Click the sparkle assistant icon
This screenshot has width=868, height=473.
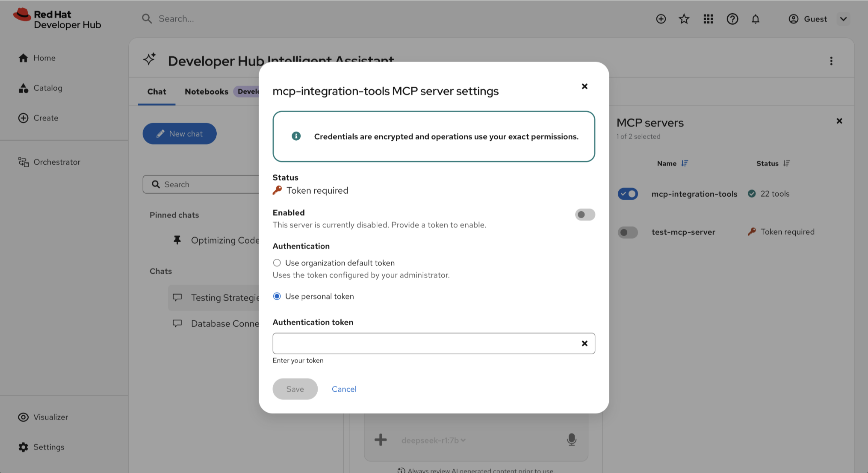[150, 59]
